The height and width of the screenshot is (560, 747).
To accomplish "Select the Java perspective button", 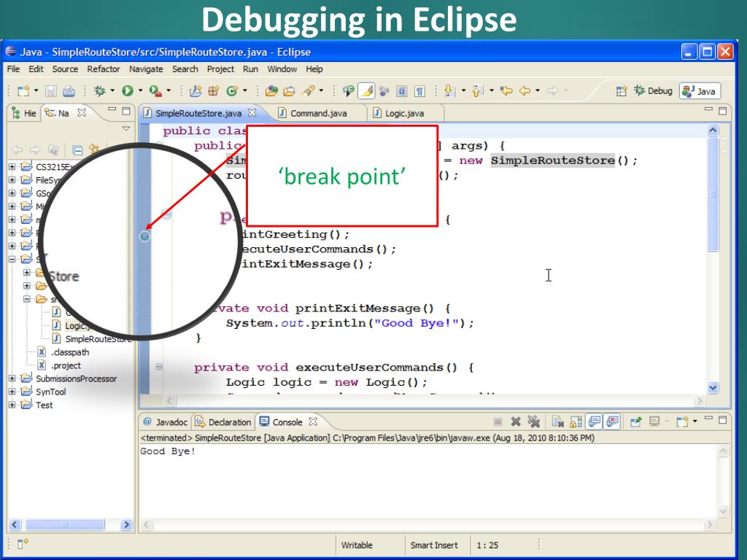I will pyautogui.click(x=700, y=91).
